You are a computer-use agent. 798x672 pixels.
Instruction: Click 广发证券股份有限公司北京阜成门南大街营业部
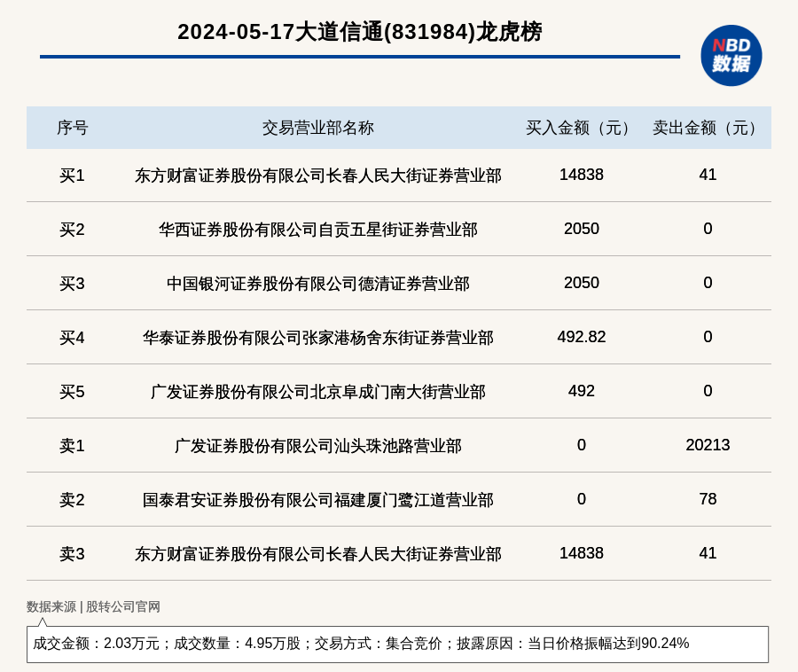[318, 392]
